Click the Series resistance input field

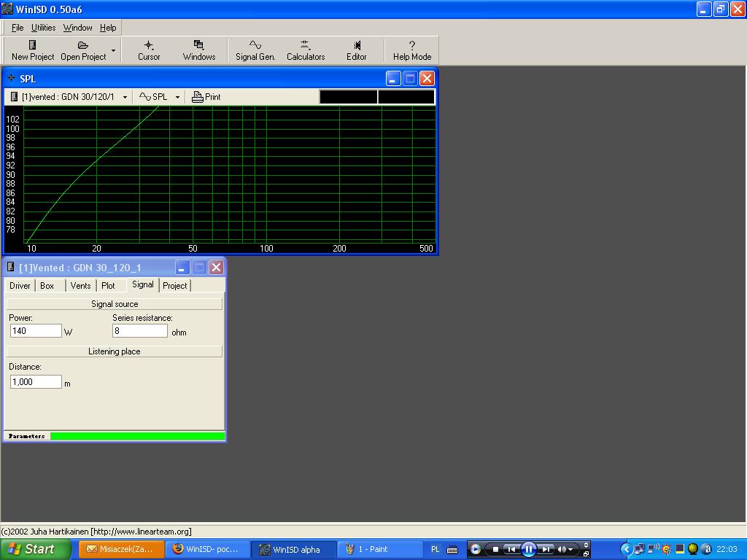point(139,331)
